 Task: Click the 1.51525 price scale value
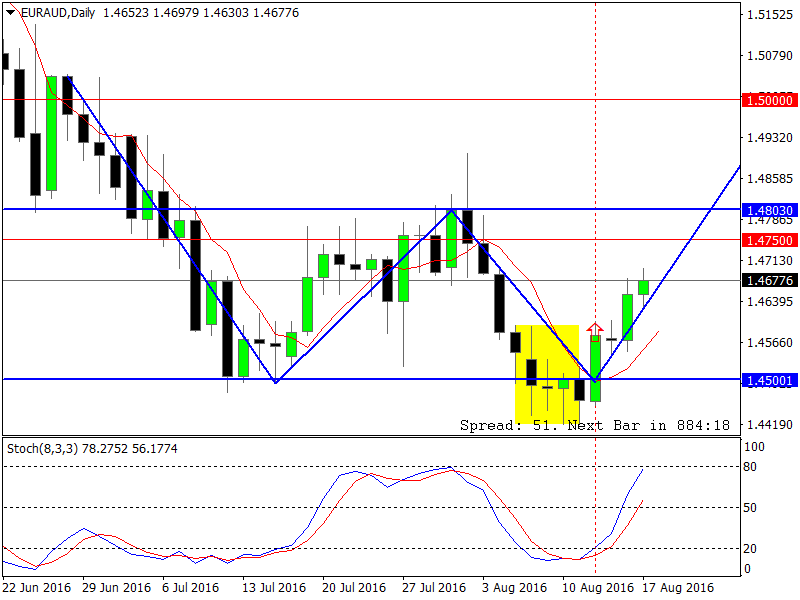[770, 15]
